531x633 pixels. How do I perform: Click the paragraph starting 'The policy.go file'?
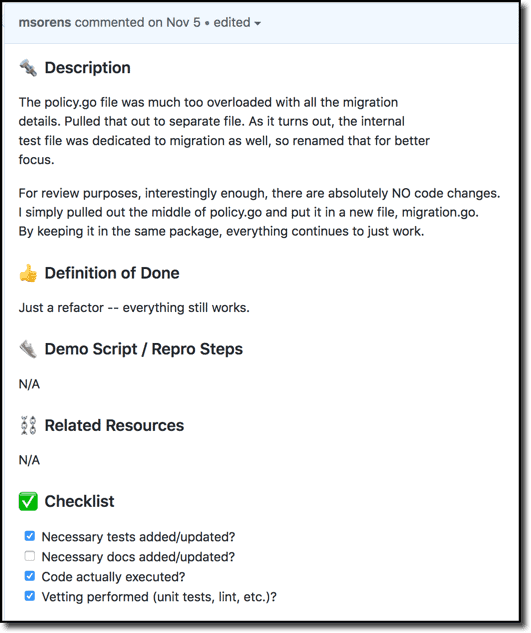(224, 131)
